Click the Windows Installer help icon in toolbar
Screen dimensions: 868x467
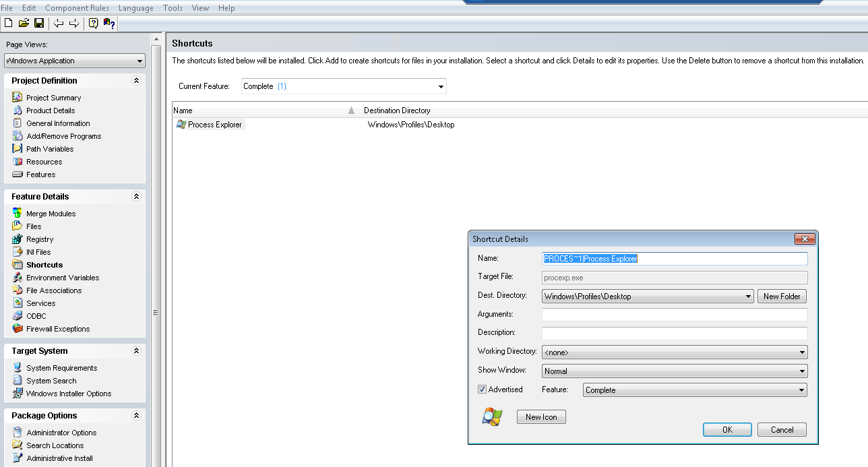(x=109, y=24)
